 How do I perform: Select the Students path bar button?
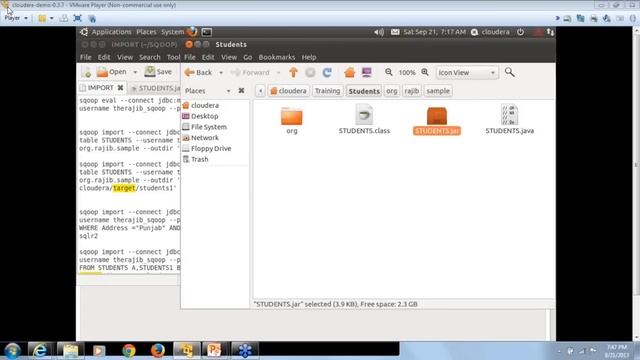point(364,91)
